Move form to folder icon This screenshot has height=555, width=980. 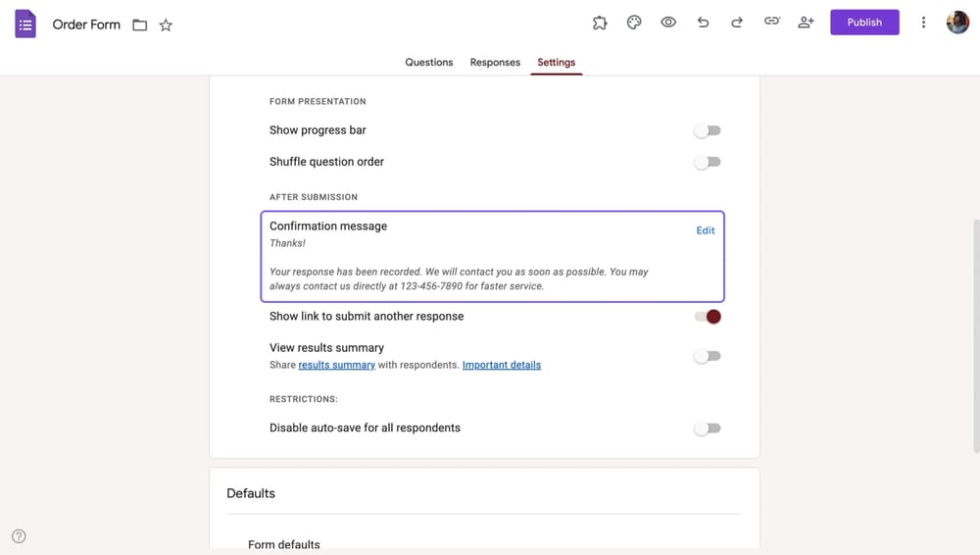click(140, 25)
